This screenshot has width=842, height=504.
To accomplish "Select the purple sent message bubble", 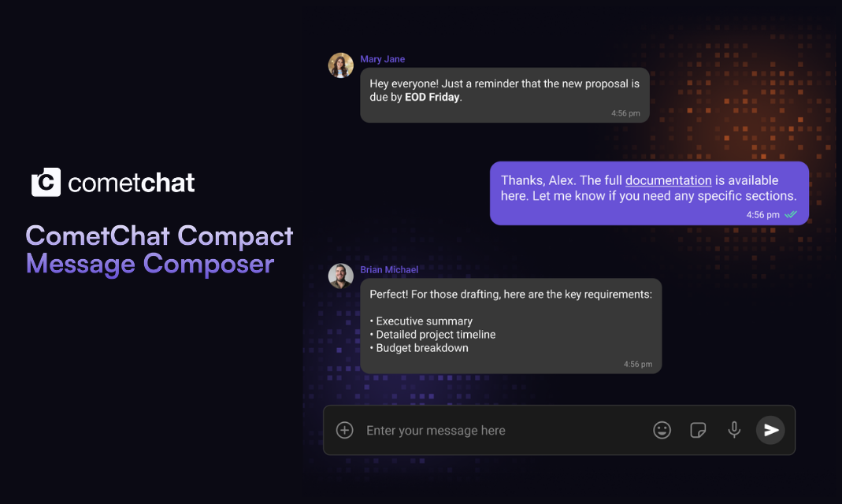I will (649, 193).
